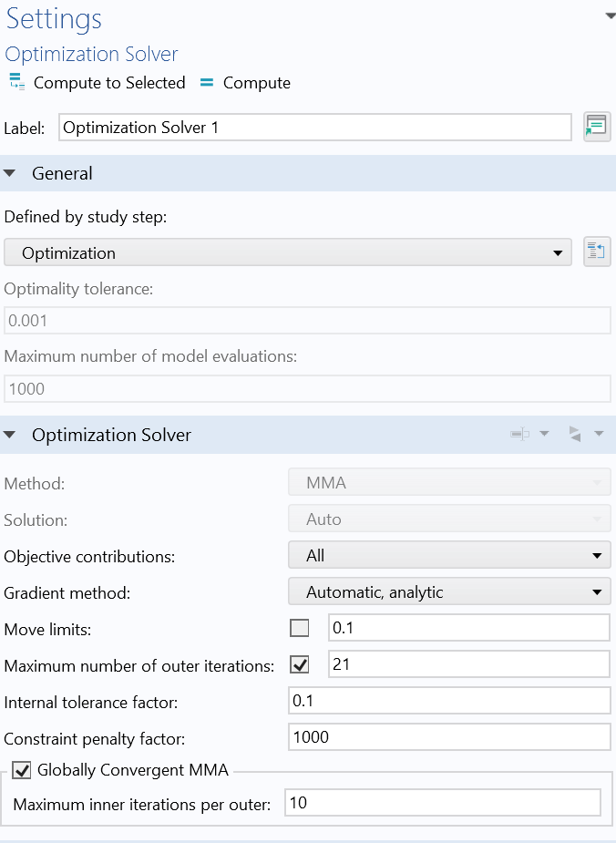Click the settings panel menu arrow at top right

pyautogui.click(x=609, y=15)
